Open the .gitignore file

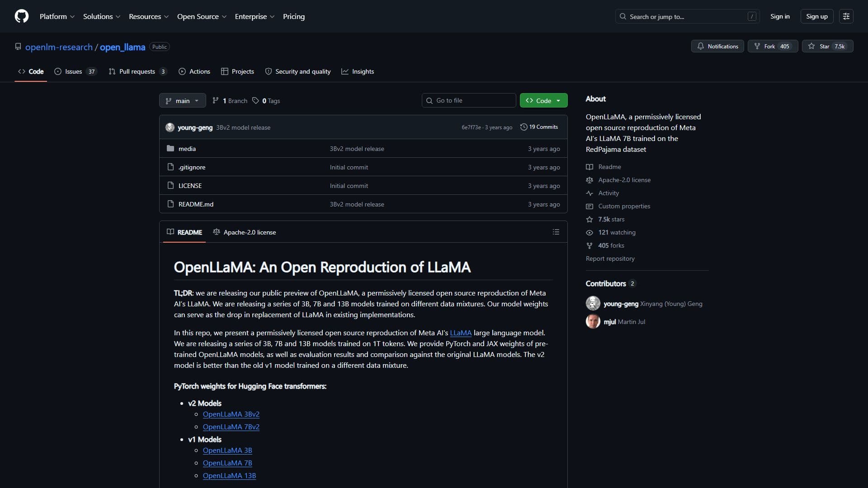click(192, 167)
